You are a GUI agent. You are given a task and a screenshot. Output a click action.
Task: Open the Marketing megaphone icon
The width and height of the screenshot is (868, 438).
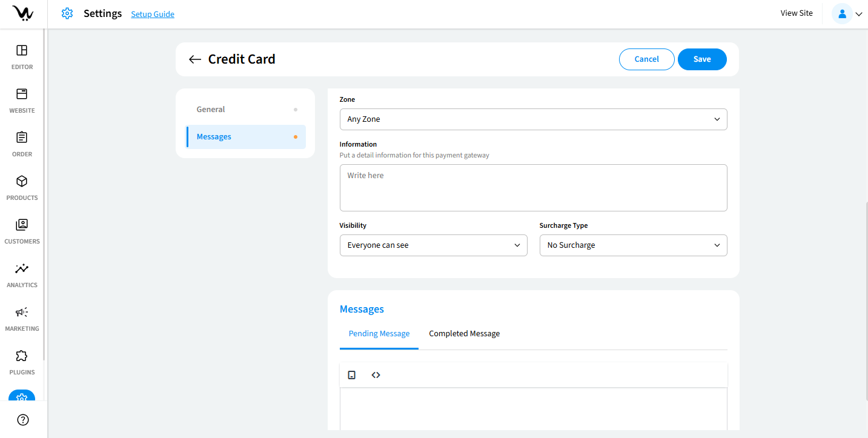click(x=22, y=313)
